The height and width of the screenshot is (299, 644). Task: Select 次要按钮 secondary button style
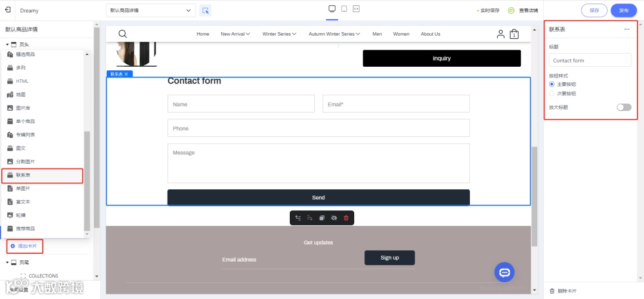coord(552,94)
